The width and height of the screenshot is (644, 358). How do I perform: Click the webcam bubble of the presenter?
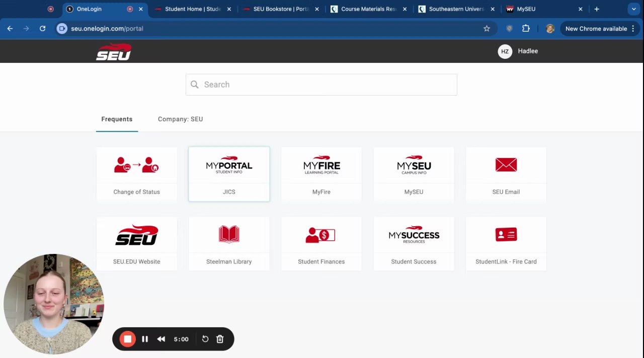54,304
